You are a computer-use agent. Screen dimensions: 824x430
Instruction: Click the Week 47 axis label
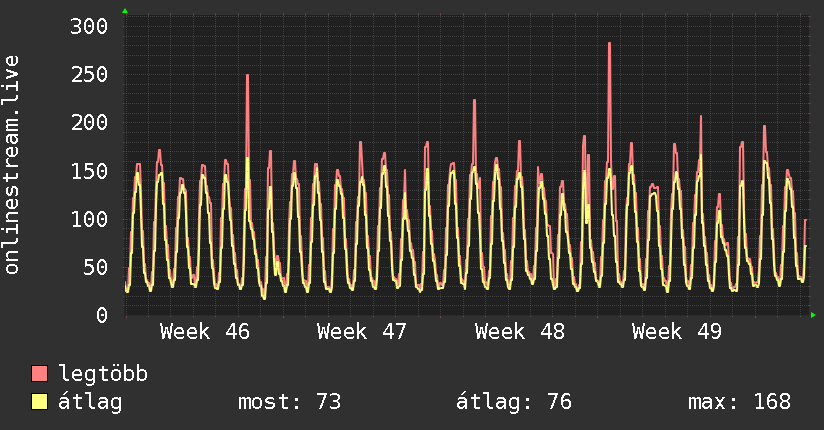pyautogui.click(x=361, y=331)
